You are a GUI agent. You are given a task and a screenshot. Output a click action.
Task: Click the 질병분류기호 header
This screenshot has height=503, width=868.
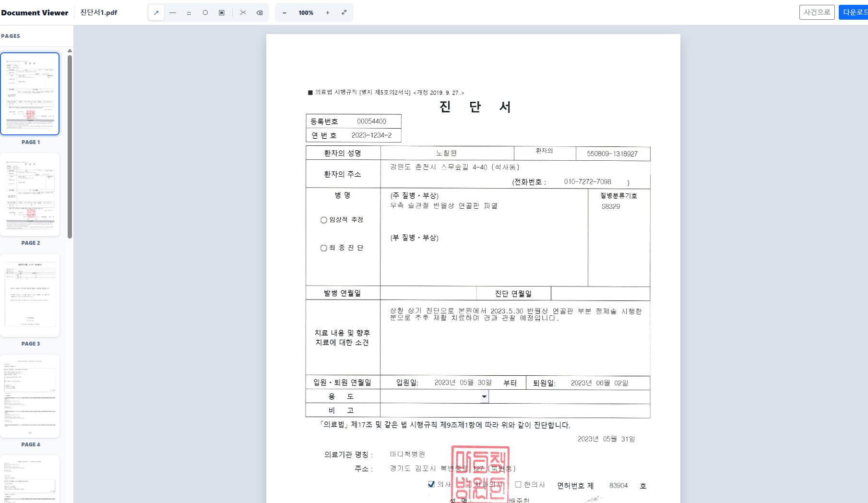[x=618, y=195]
